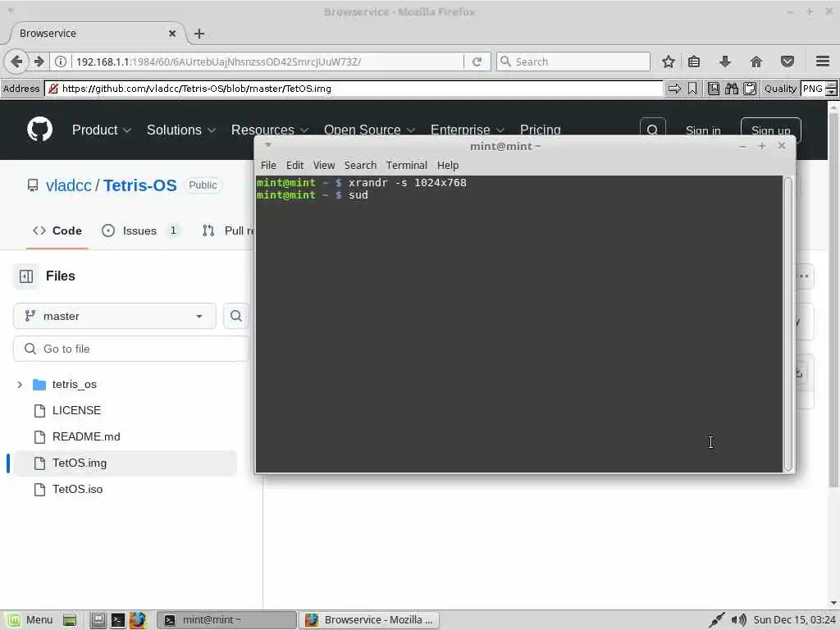Select the Code tab on GitHub
Image resolution: width=840 pixels, height=630 pixels.
[x=57, y=231]
